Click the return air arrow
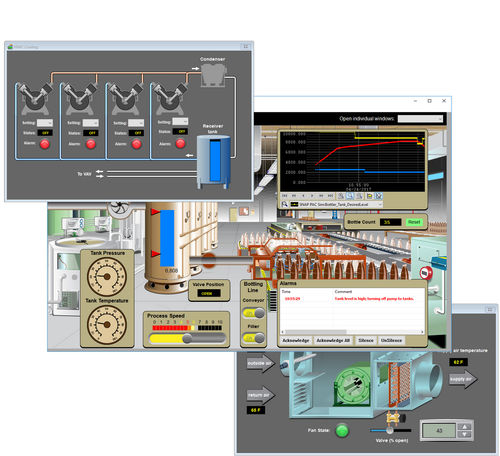500x456 pixels. (261, 395)
